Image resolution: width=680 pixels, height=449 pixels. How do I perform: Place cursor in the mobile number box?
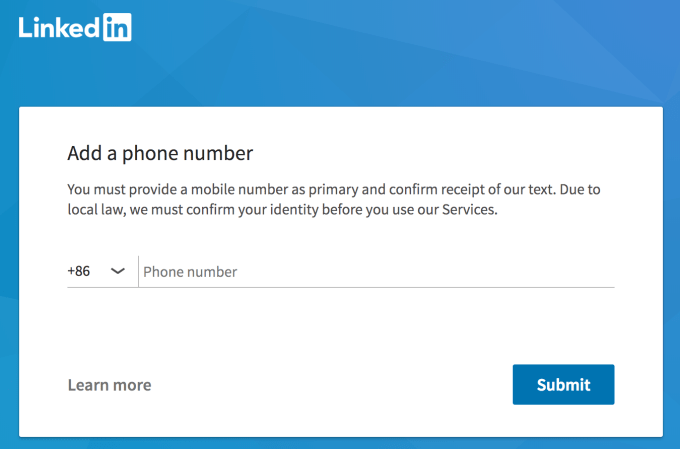click(x=376, y=271)
